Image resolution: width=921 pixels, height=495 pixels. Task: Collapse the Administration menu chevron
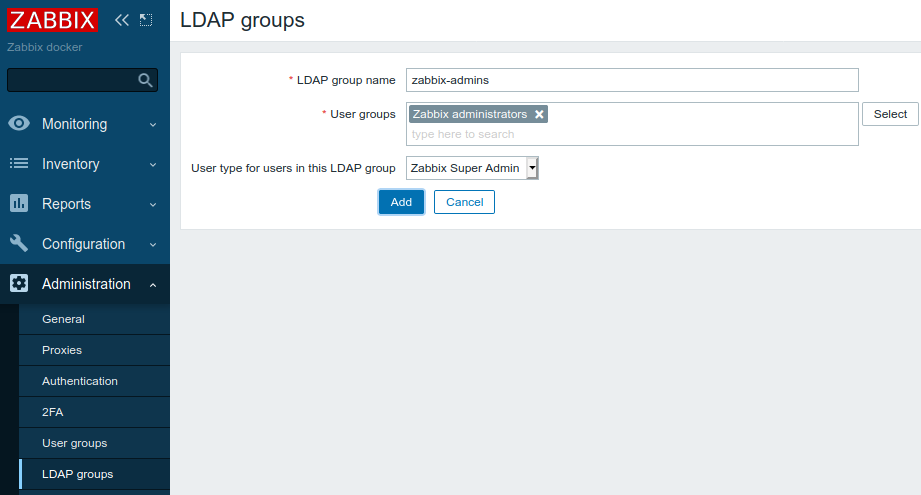click(x=153, y=285)
